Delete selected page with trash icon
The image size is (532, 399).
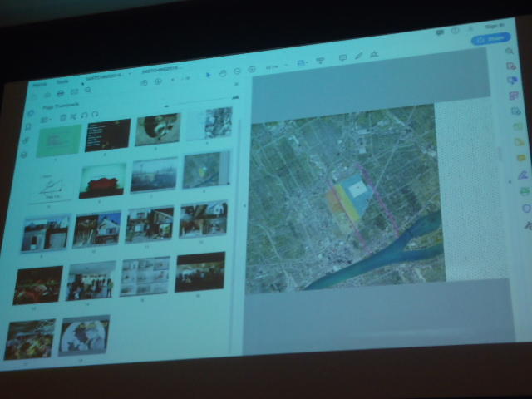point(63,118)
